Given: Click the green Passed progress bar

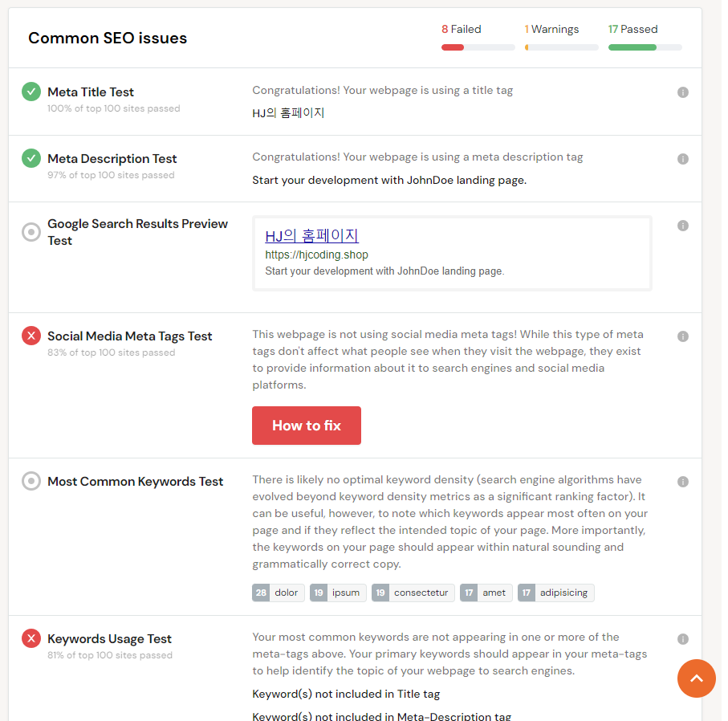Looking at the screenshot, I should (x=645, y=47).
